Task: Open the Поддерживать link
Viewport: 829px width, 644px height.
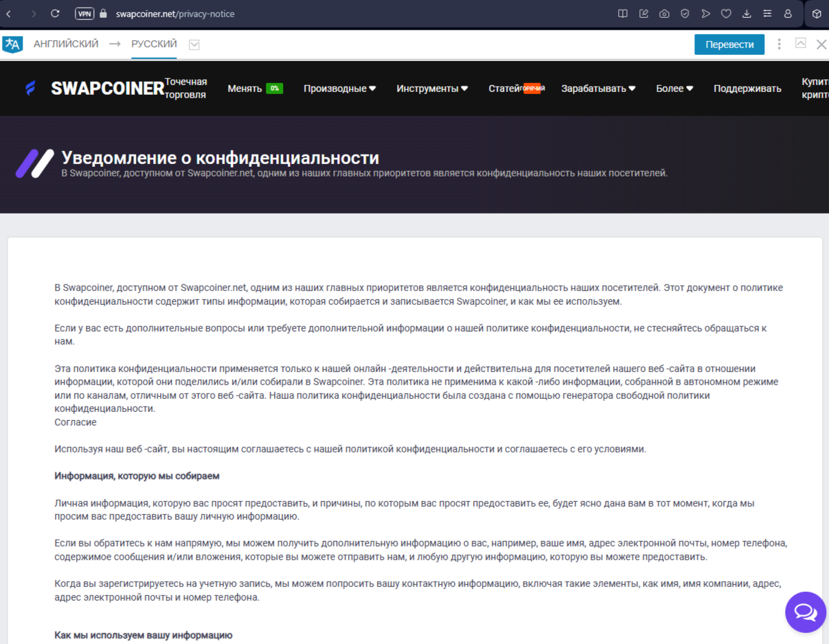Action: click(x=747, y=89)
